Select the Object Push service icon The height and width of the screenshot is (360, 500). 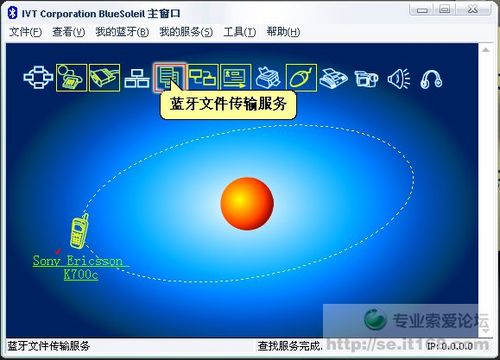coord(235,78)
